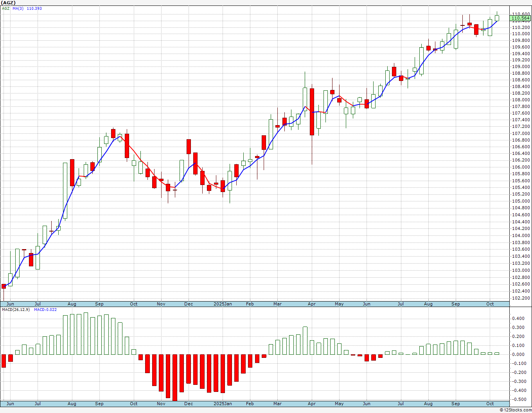Click the last white candlestick in October
The image size is (532, 413).
pos(497,18)
